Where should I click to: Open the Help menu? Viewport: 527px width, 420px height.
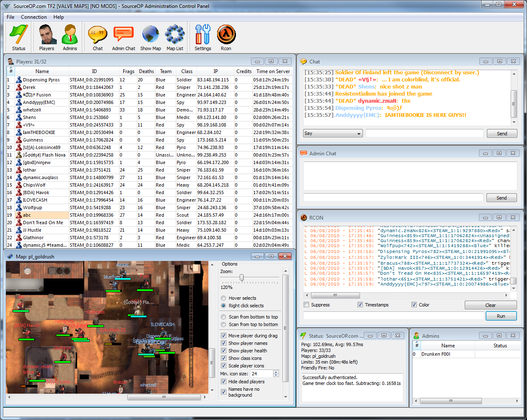click(58, 17)
